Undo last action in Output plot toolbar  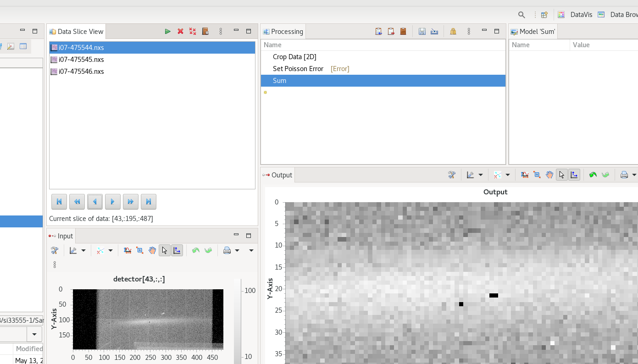593,175
